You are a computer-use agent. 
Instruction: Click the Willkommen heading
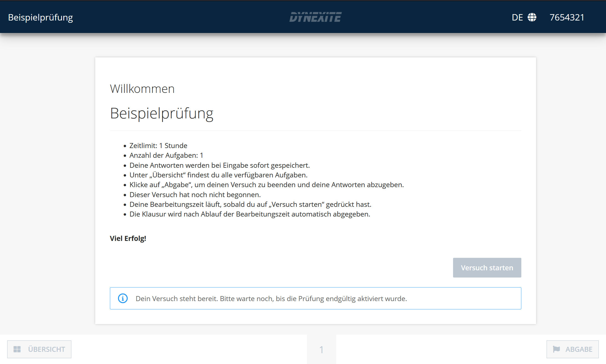142,89
